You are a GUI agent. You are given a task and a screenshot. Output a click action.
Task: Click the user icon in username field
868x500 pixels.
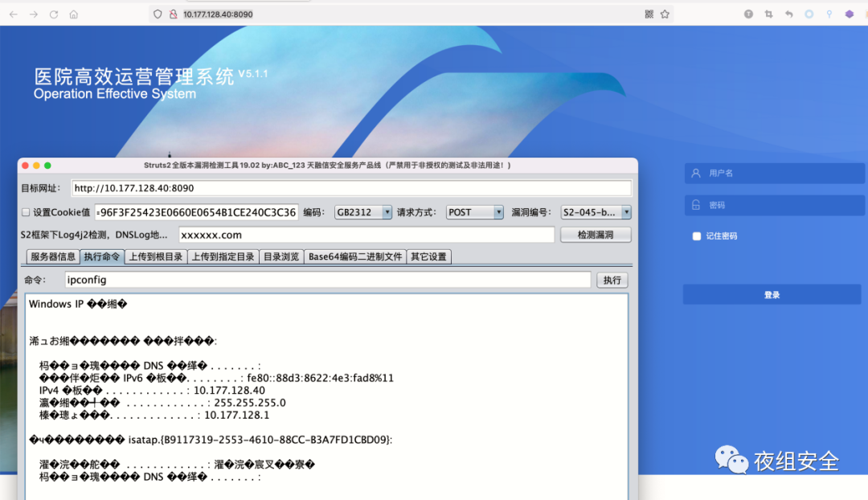[696, 174]
